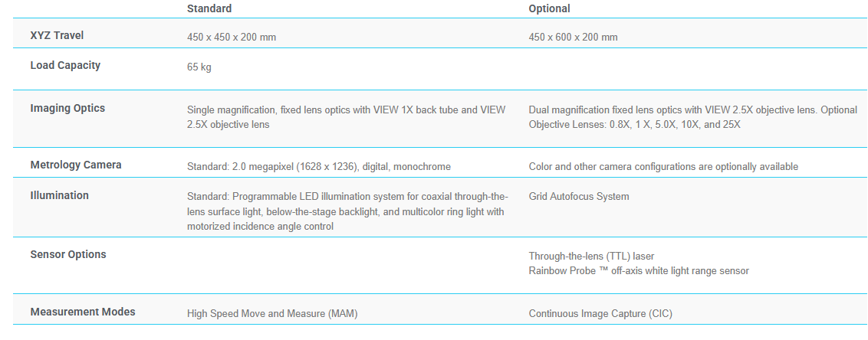
Task: Click the 450 x 600 x 200 mm value
Action: pos(573,37)
